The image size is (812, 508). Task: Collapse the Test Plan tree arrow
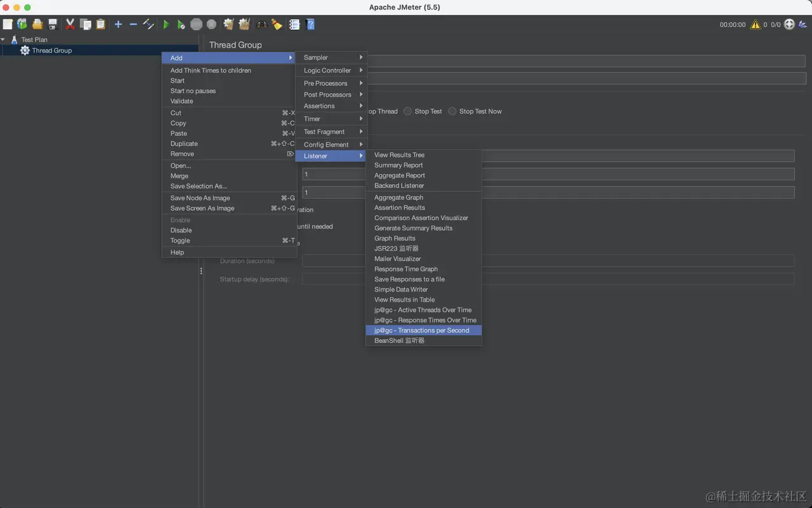pos(3,39)
